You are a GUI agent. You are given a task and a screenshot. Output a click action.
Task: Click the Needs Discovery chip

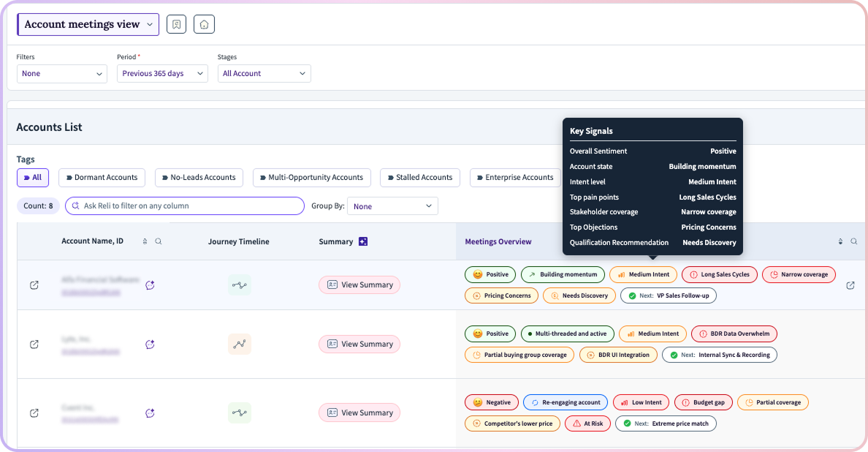(x=579, y=295)
